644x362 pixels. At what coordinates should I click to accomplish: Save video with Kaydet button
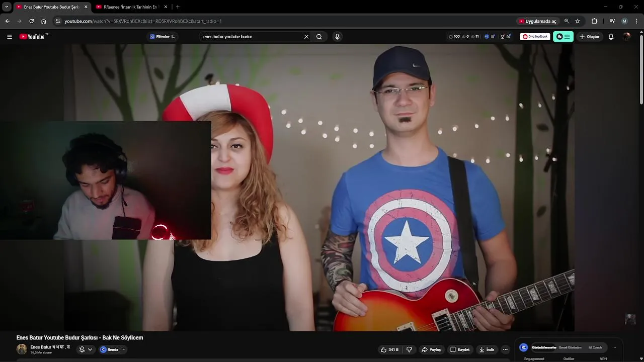pos(460,349)
